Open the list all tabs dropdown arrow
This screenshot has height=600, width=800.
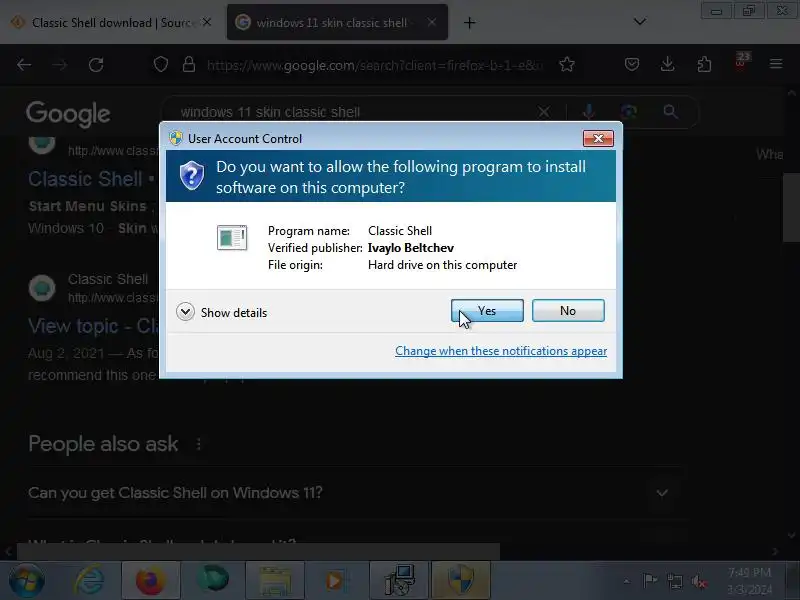640,21
